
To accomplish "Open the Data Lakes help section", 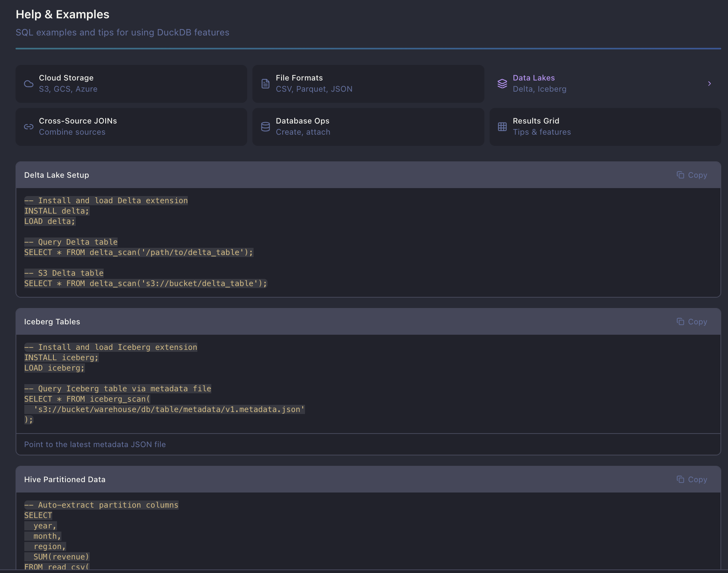I will (x=578, y=84).
